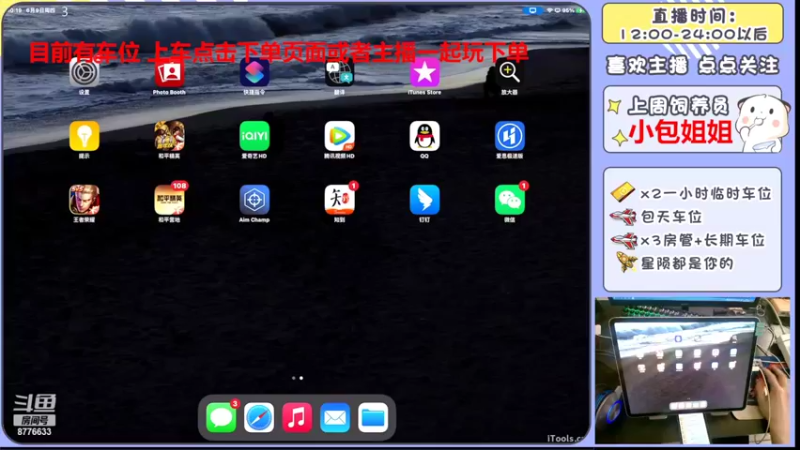This screenshot has height=450, width=800.
Task: Launch the 和平精英 game in the second row
Action: (169, 136)
